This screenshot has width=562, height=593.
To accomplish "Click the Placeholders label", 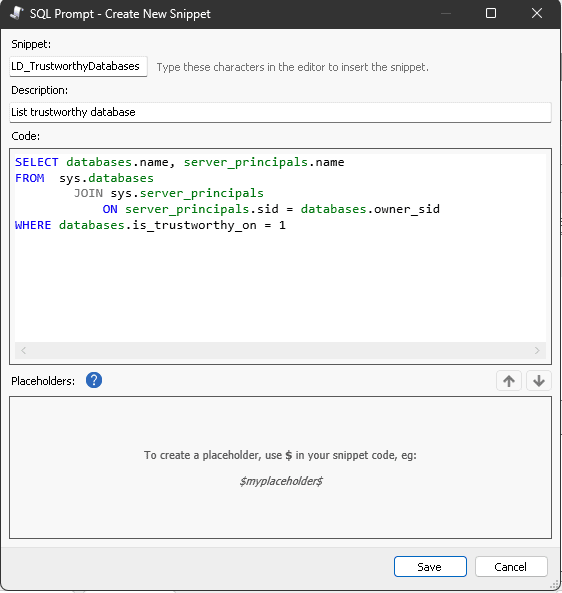I will pyautogui.click(x=43, y=381).
